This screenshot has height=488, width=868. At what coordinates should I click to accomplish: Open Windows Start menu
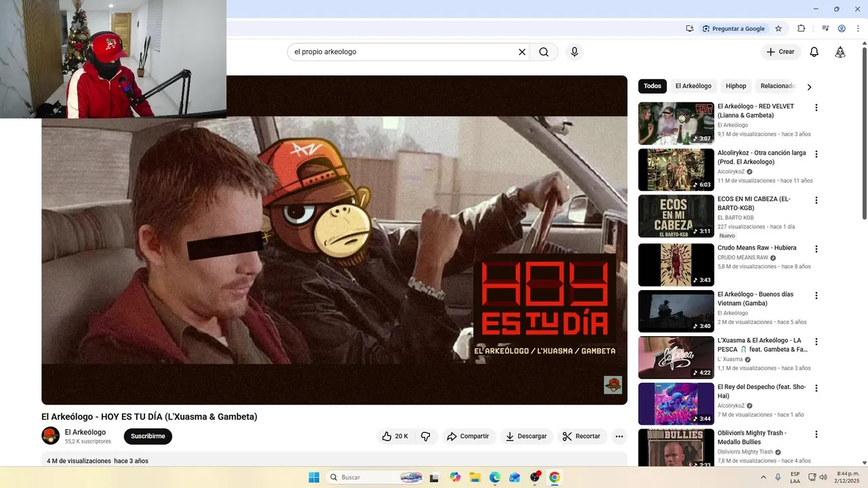(x=314, y=477)
